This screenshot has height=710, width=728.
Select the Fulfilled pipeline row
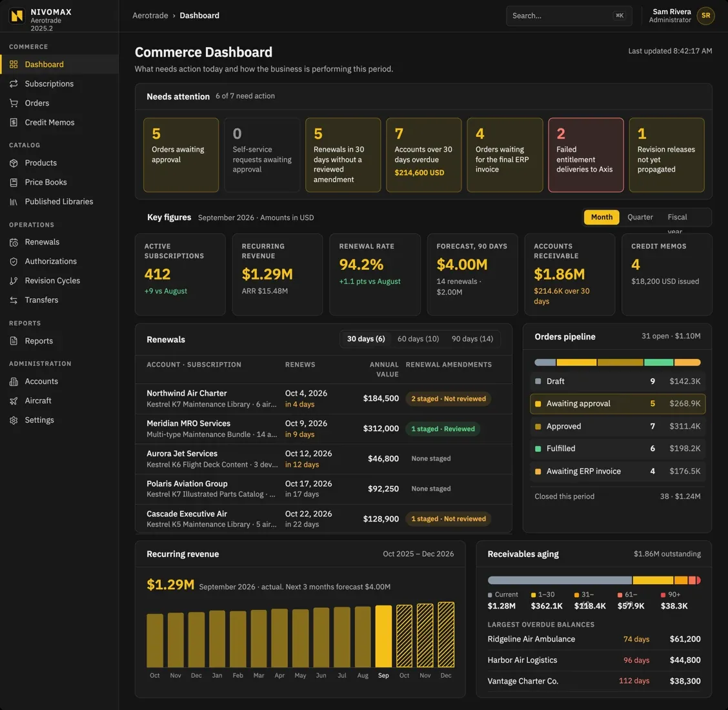(x=618, y=449)
